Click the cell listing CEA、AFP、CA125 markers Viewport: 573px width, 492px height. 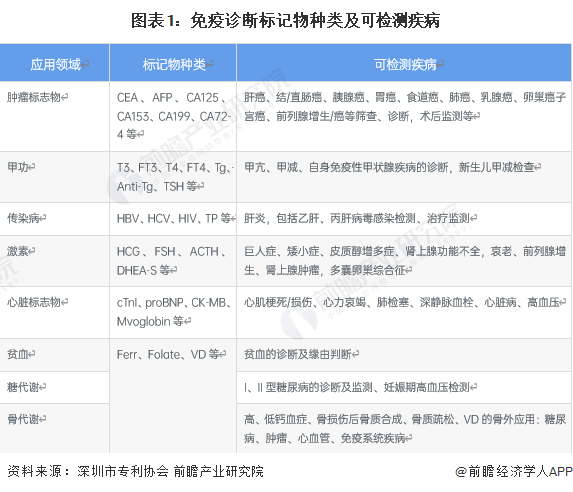point(173,116)
